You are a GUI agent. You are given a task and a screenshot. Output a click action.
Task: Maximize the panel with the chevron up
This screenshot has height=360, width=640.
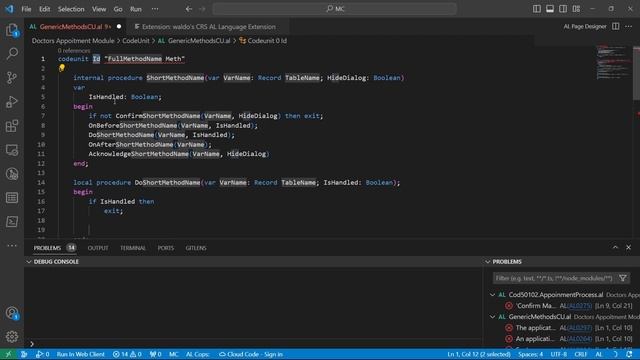point(615,247)
